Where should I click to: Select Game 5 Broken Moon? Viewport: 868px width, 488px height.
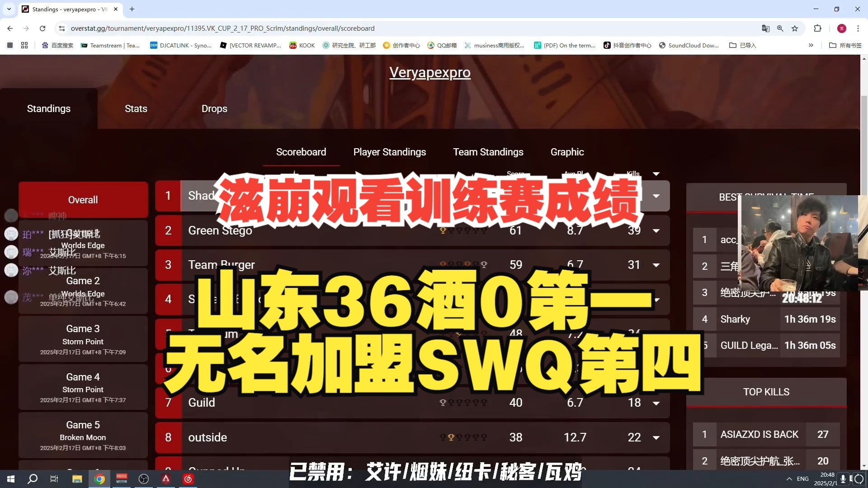83,435
